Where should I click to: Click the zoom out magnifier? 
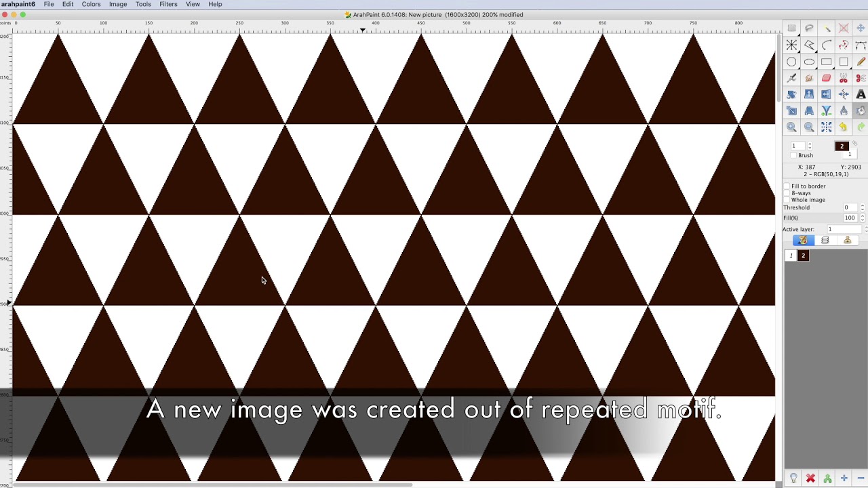coord(809,127)
